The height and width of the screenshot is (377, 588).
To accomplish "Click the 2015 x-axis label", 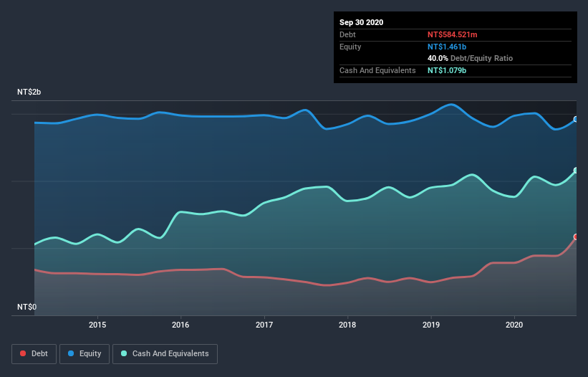I will (97, 325).
